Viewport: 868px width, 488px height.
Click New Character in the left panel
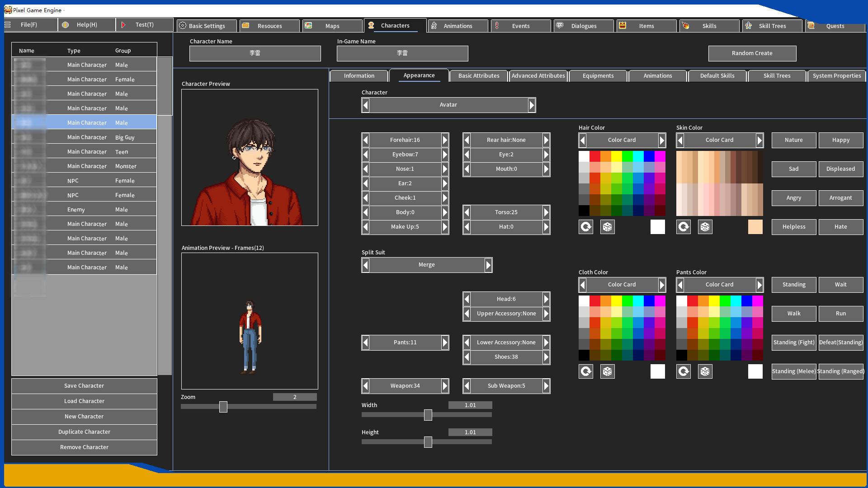[x=84, y=416]
